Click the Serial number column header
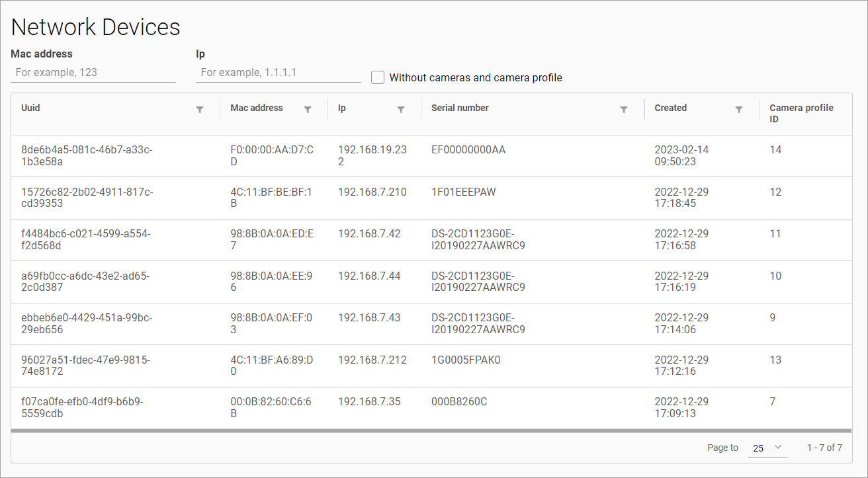 click(x=460, y=108)
